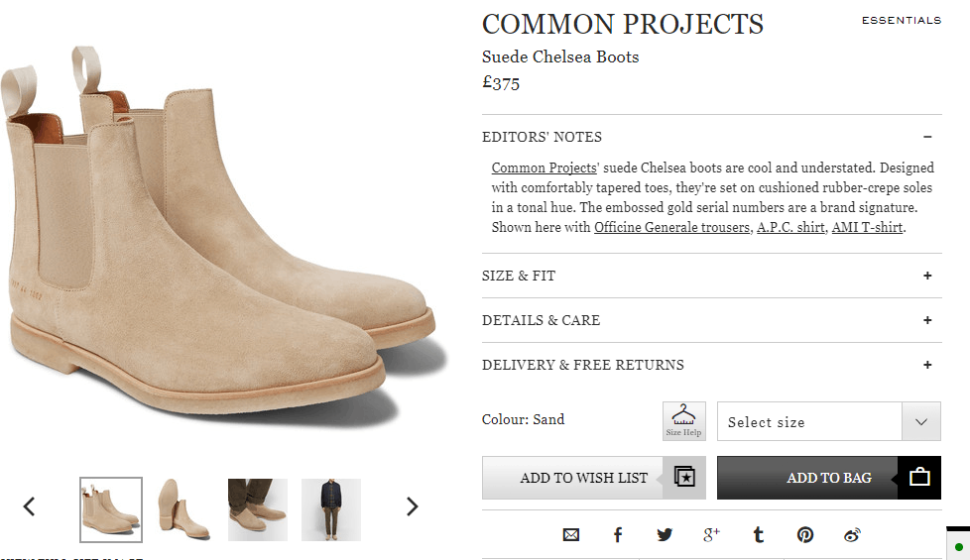The image size is (970, 560).
Task: Collapse the Editors' Notes section
Action: click(x=927, y=137)
